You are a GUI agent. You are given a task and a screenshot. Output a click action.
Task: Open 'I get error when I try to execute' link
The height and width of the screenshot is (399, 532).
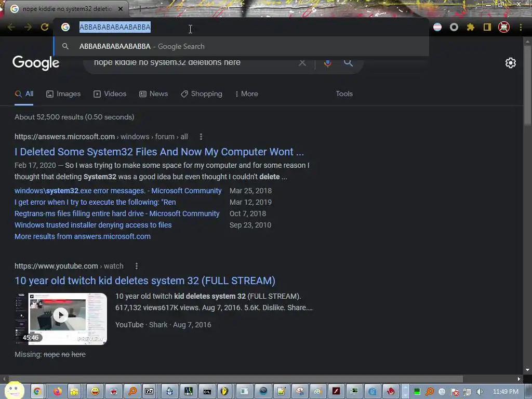[95, 202]
